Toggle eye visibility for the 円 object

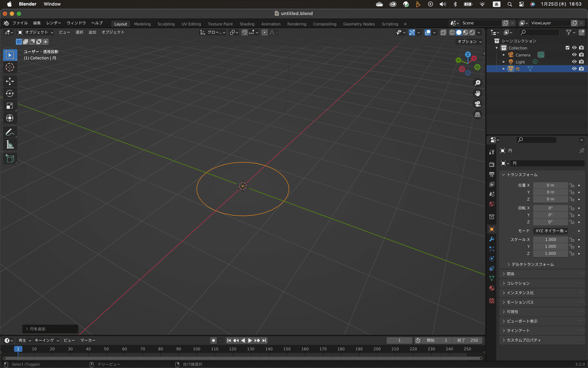(x=574, y=69)
